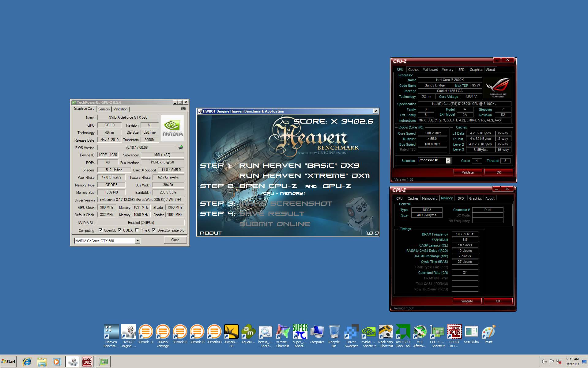588x368 pixels.
Task: Launch super pi shortcut icon
Action: point(300,336)
